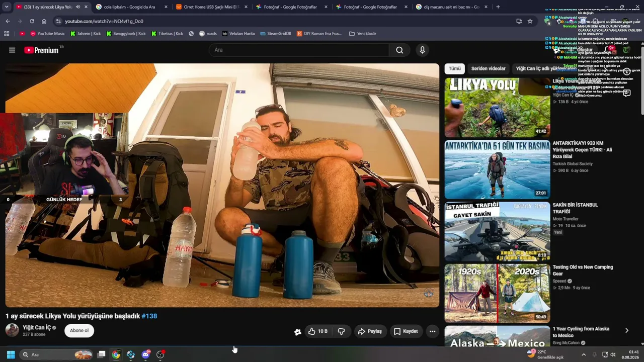
Task: Select the Yiğit Can İÇ adlı yükleyiciden chip
Action: tap(546, 68)
